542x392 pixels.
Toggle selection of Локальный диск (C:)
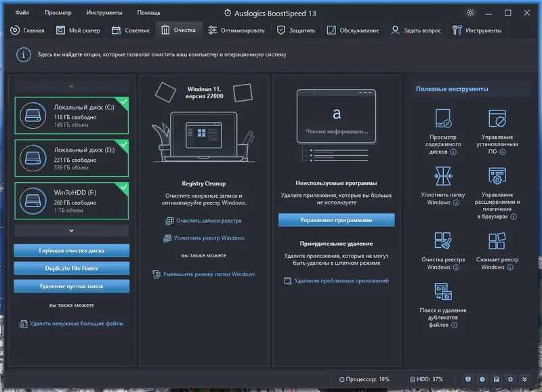pos(72,115)
